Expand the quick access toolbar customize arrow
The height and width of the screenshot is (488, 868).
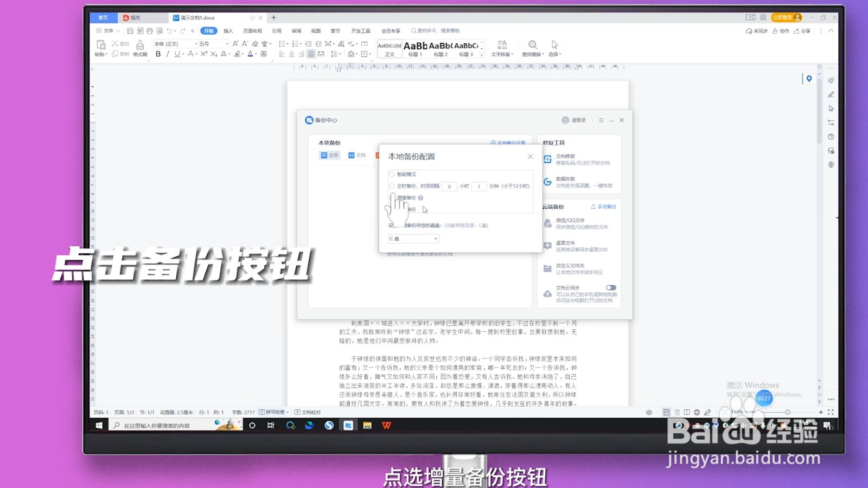(193, 31)
